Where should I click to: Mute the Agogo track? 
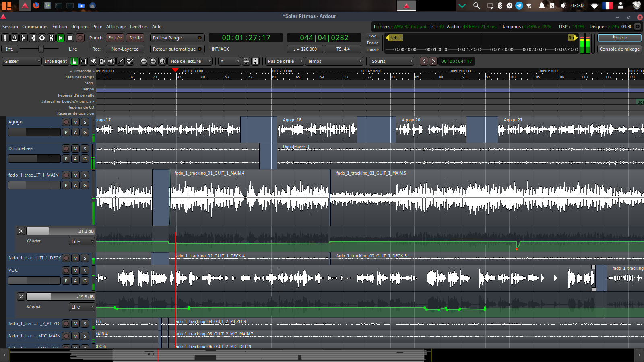point(76,122)
